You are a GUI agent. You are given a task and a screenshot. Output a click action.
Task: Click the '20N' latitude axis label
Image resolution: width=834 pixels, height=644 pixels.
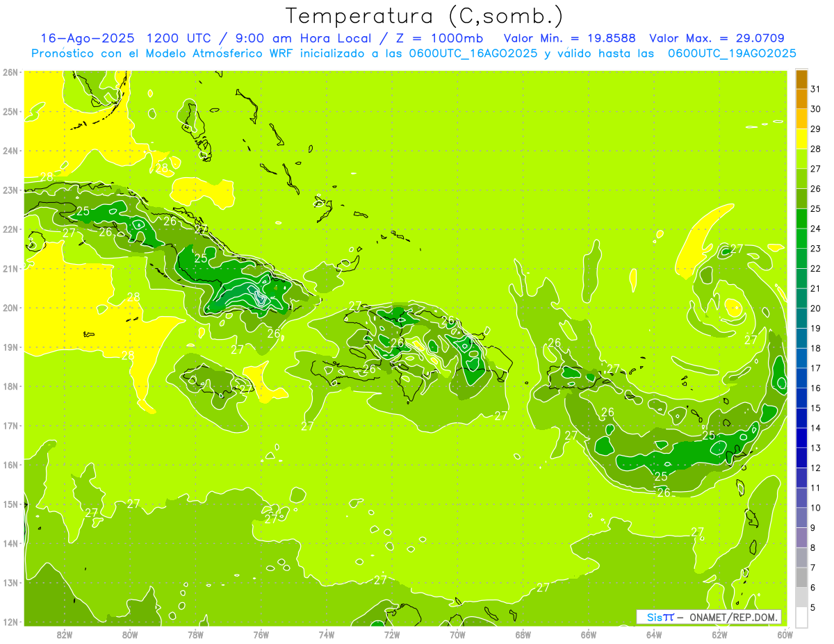tap(10, 307)
